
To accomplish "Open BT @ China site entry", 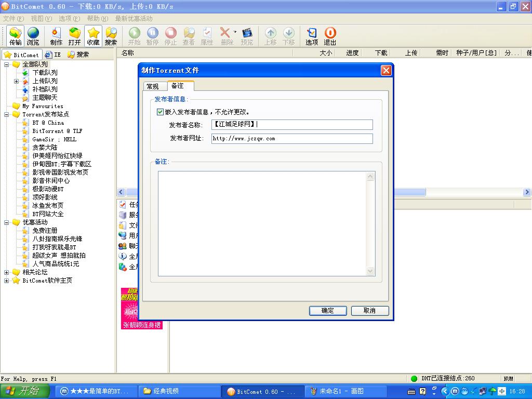I will (x=48, y=123).
